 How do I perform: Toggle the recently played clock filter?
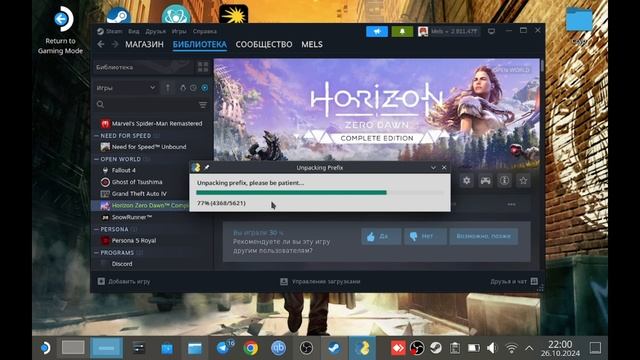point(193,88)
